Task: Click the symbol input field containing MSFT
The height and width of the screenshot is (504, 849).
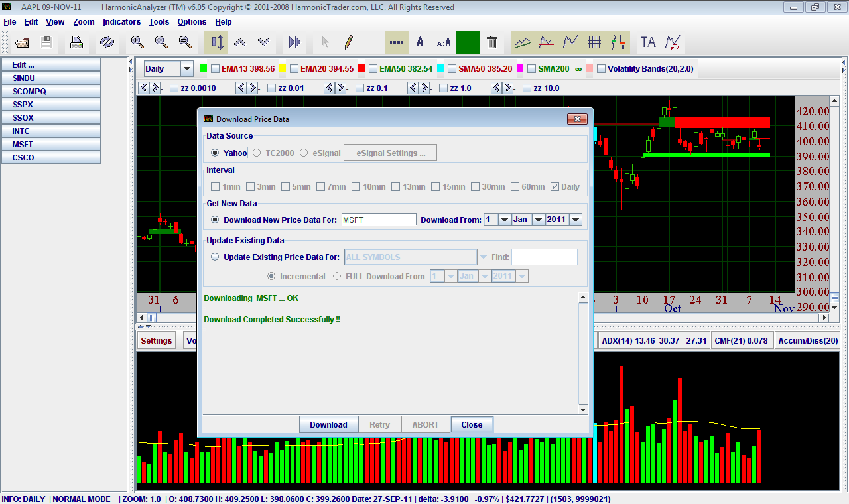Action: click(x=378, y=220)
